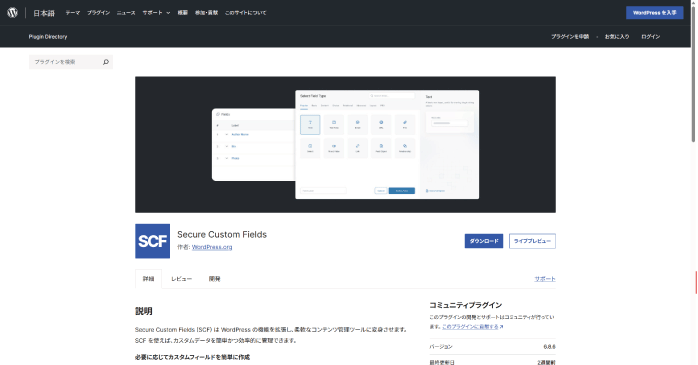Click the search magnifier icon

point(106,62)
